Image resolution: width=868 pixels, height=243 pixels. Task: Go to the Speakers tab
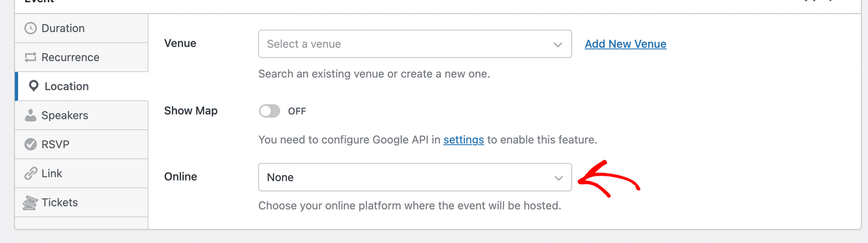pos(81,116)
